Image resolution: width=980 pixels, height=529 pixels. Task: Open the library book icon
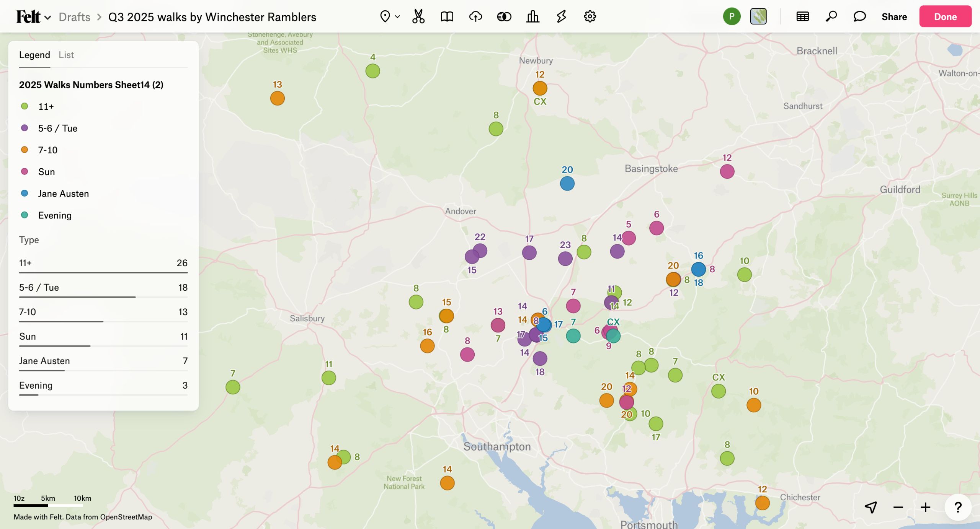pos(447,16)
